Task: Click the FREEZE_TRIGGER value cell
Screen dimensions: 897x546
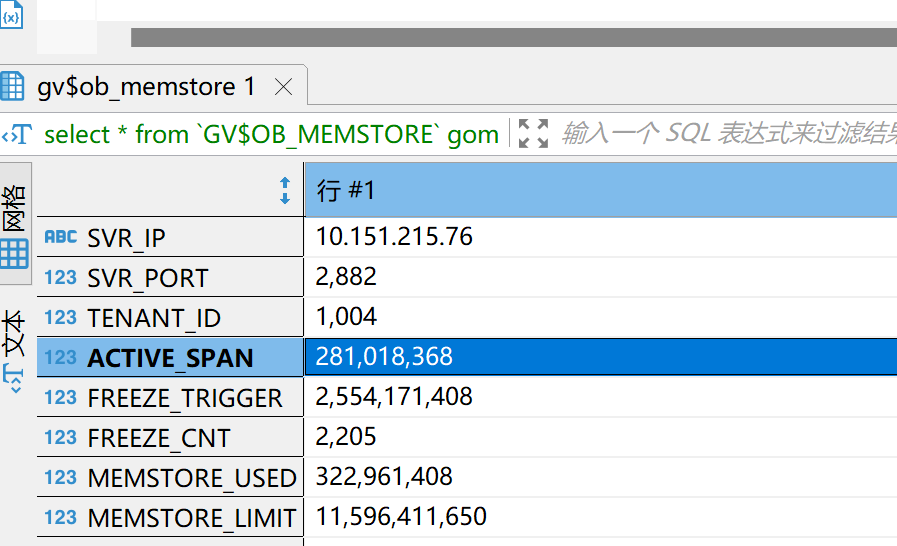Action: click(394, 397)
